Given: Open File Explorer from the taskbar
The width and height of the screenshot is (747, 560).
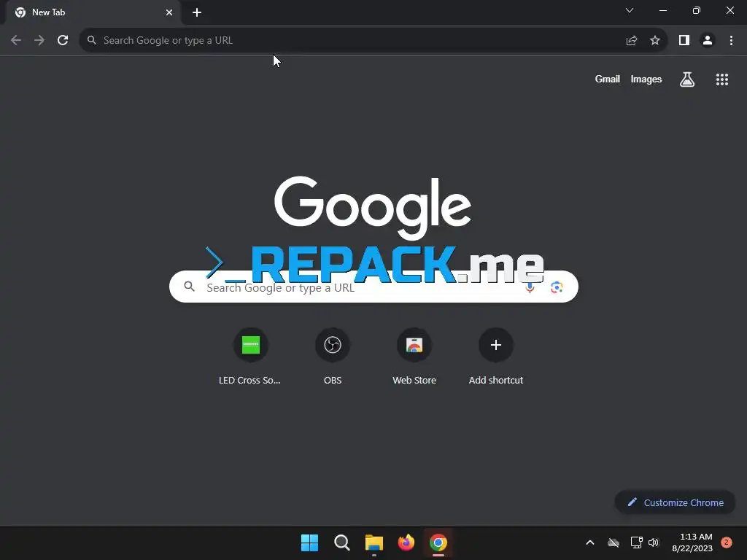Looking at the screenshot, I should pos(374,542).
